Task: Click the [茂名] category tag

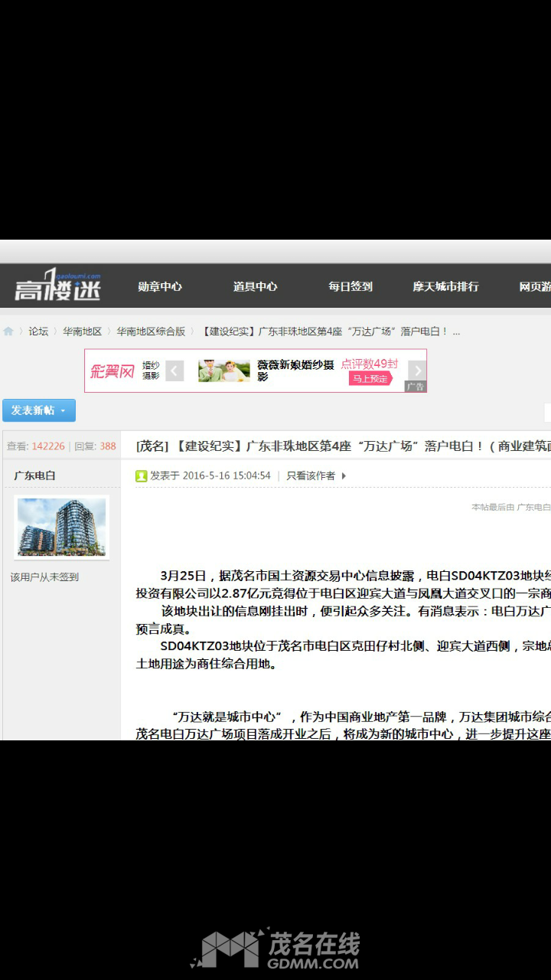Action: [152, 446]
